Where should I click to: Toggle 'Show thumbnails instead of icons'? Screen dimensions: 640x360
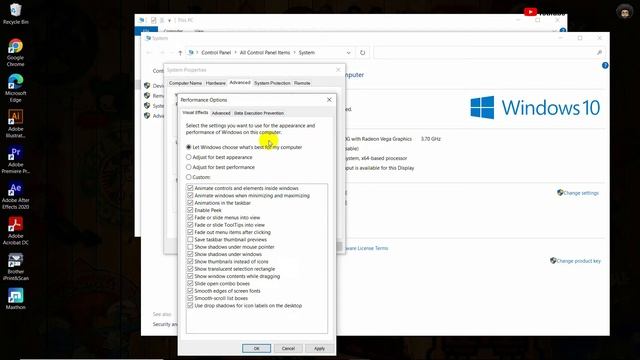(190, 262)
